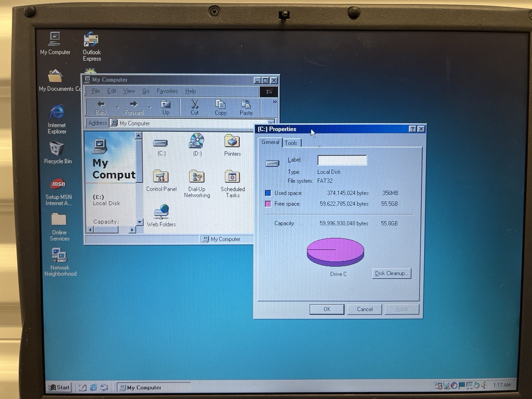Select the Online Services folder icon
This screenshot has height=399, width=532.
(59, 227)
